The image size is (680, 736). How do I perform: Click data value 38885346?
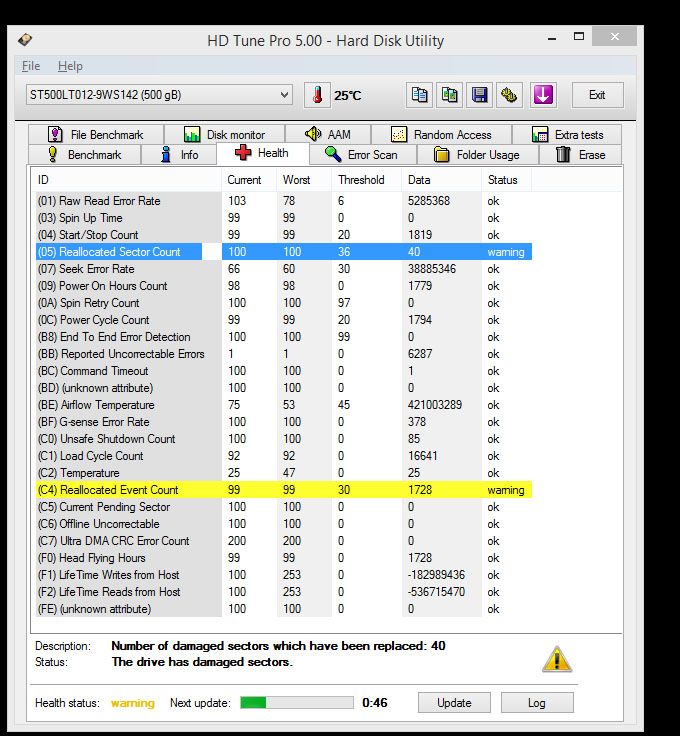pos(432,269)
